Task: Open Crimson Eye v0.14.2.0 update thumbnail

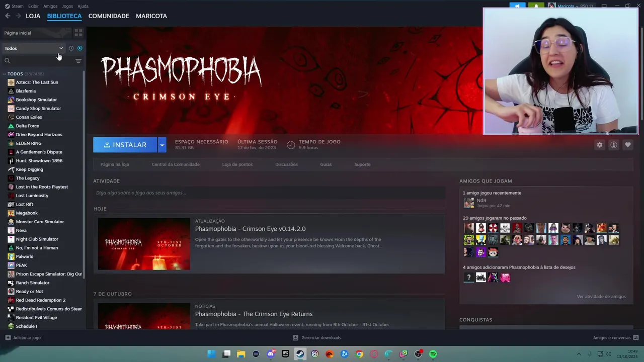Action: point(144,244)
